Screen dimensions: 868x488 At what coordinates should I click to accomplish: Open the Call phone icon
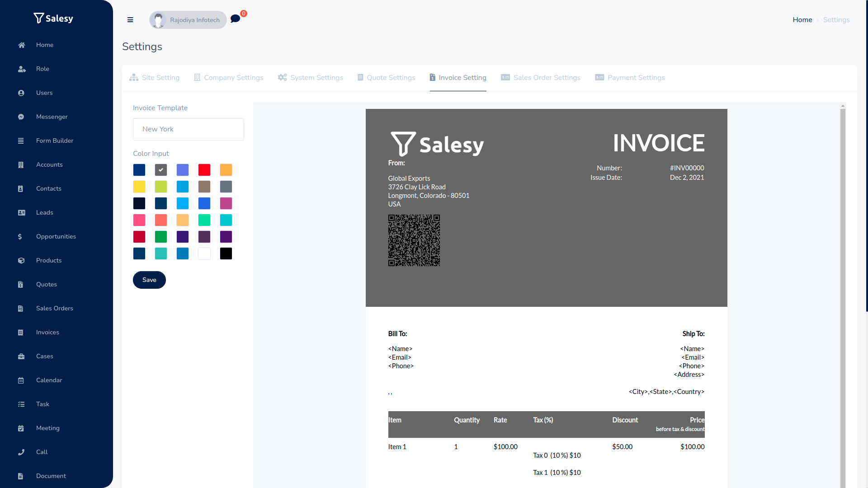21,452
